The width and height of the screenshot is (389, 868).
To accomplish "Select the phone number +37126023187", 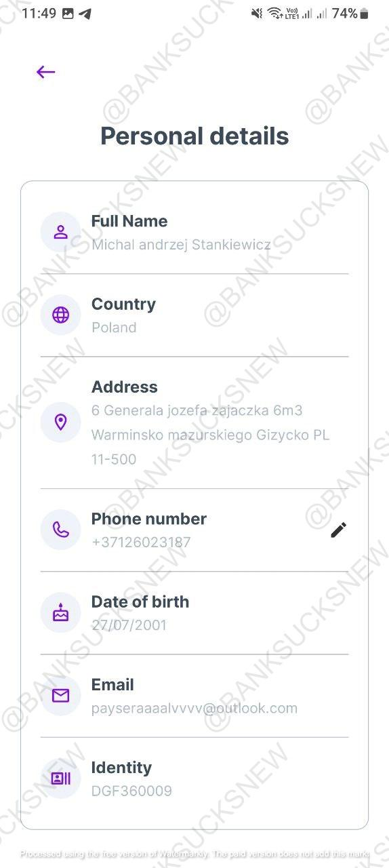I will (x=141, y=542).
